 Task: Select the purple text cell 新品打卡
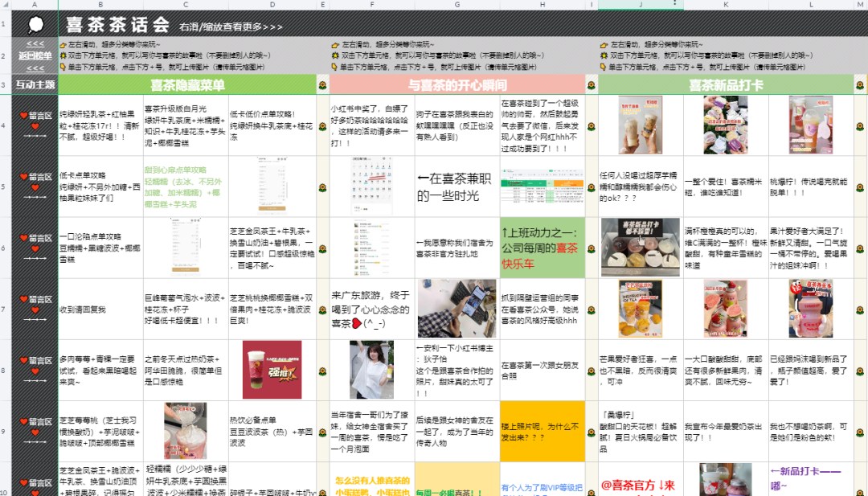[811, 479]
